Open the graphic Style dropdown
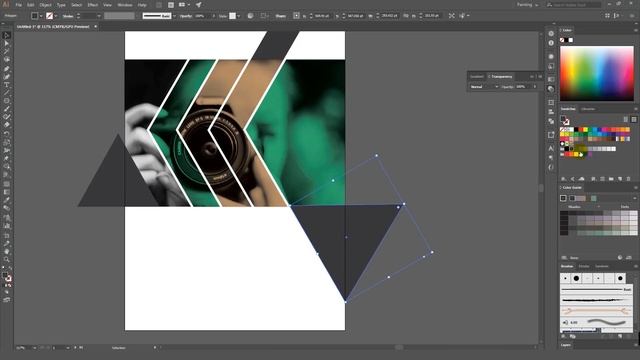The height and width of the screenshot is (360, 640). point(238,16)
